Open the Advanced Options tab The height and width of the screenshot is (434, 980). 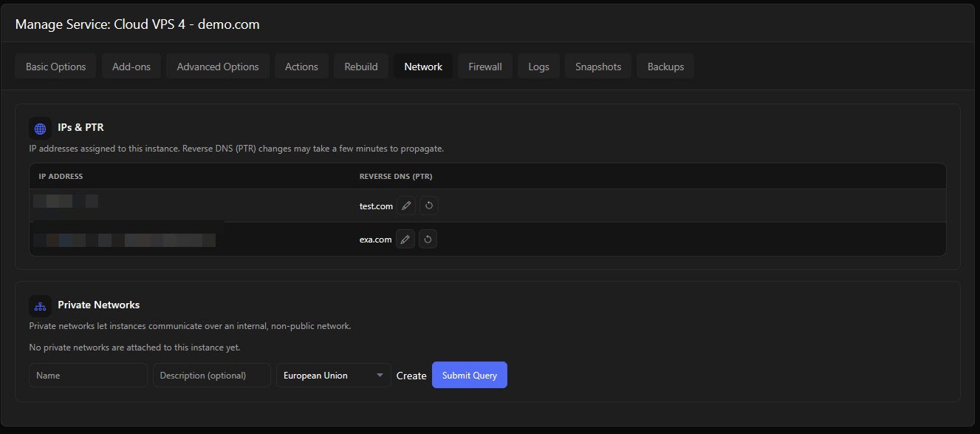coord(218,67)
